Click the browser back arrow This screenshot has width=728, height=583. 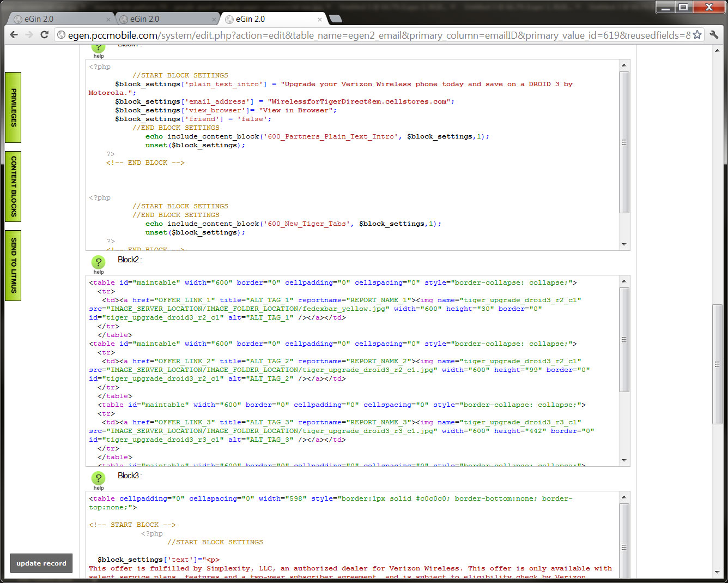point(14,35)
